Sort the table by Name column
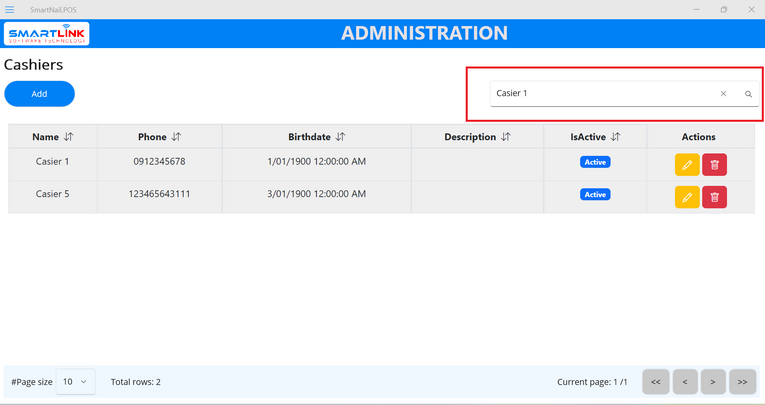Viewport: 765px width, 405px height. click(68, 137)
